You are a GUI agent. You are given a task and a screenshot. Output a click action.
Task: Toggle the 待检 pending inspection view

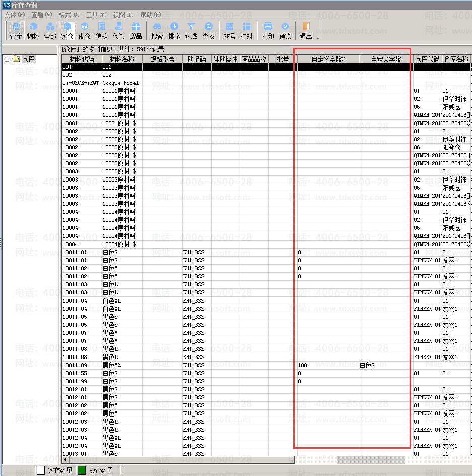click(x=101, y=30)
